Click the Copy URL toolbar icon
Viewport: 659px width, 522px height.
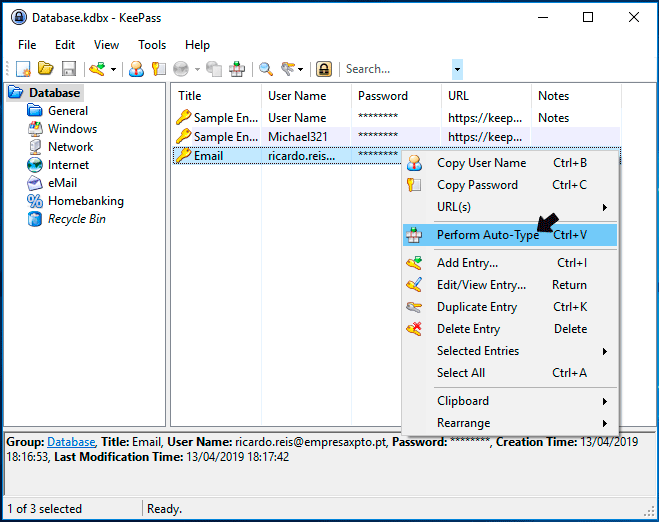click(x=214, y=69)
